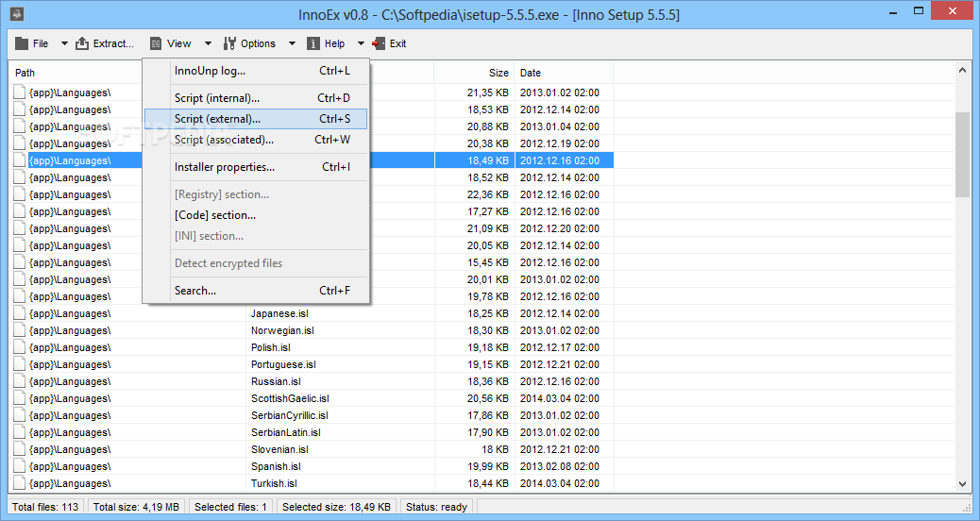Click the scrollbar up arrow
The image size is (980, 521).
962,71
